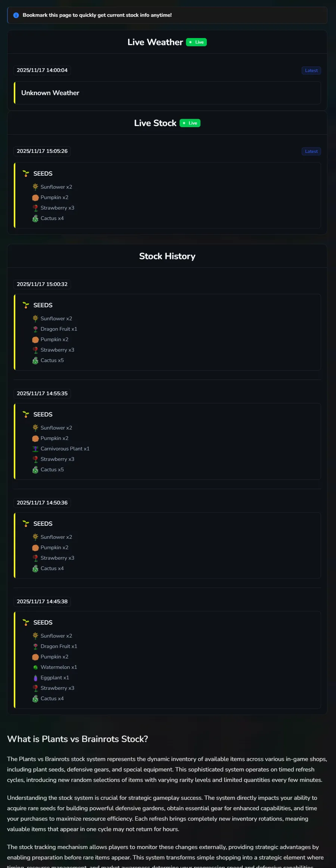This screenshot has height=868, width=336.
Task: Click the Eggplant seed icon
Action: (x=35, y=678)
